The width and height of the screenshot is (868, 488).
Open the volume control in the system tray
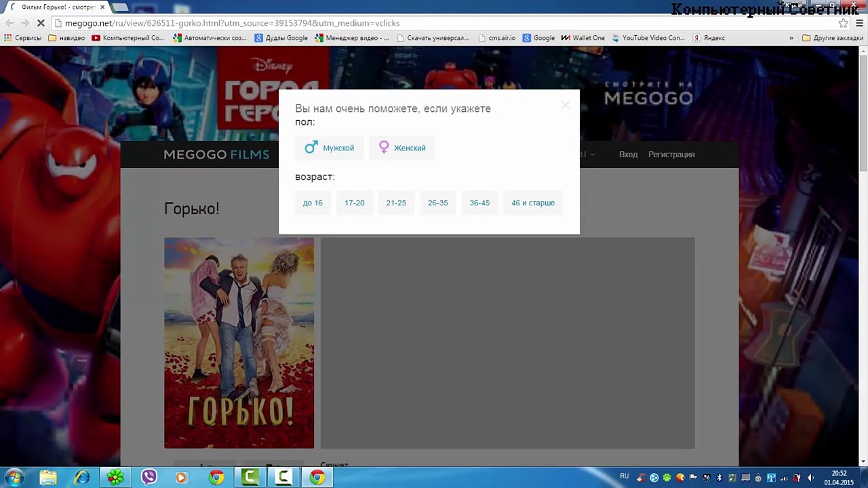pos(810,478)
